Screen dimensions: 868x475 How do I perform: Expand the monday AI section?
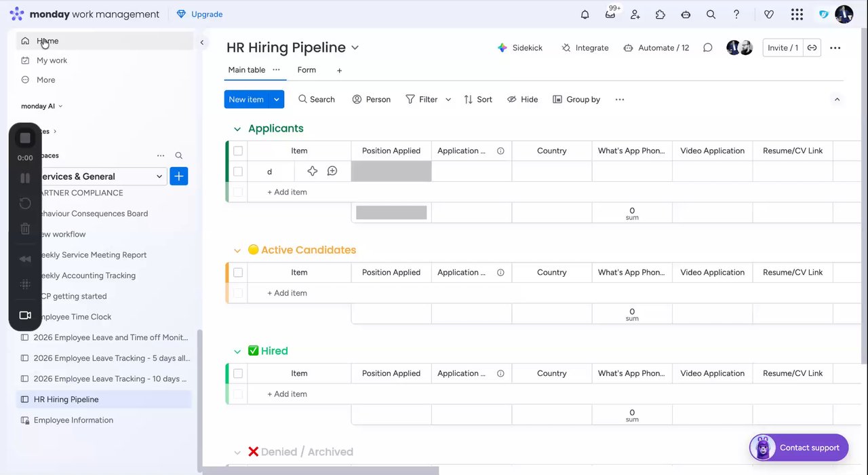click(x=41, y=106)
